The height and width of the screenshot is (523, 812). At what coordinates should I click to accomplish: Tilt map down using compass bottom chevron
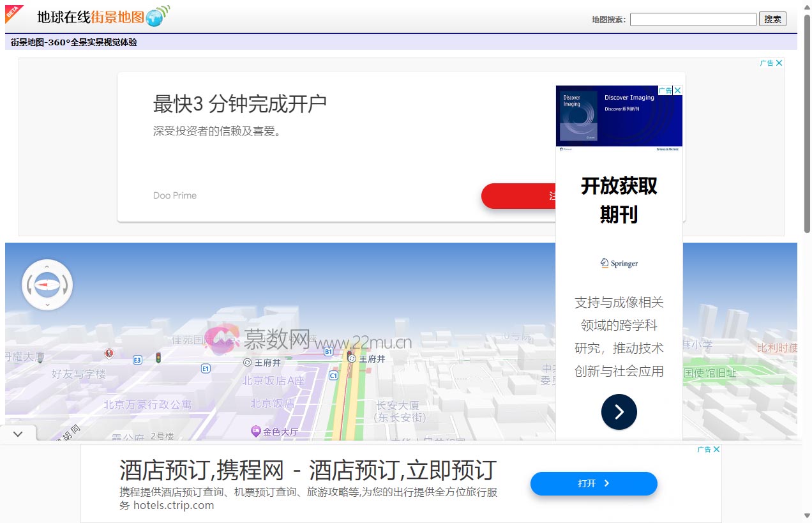pyautogui.click(x=47, y=305)
